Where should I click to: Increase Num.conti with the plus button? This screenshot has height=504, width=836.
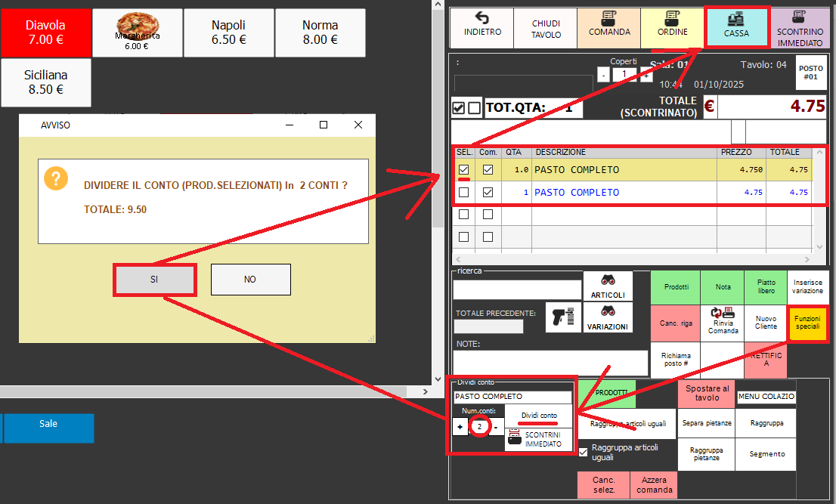pyautogui.click(x=460, y=427)
